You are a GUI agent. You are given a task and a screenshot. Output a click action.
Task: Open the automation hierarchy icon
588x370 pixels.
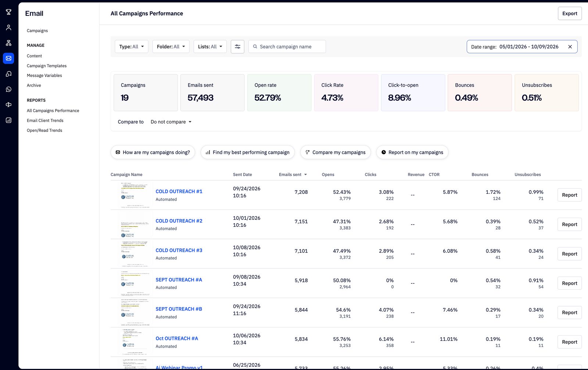click(x=8, y=43)
